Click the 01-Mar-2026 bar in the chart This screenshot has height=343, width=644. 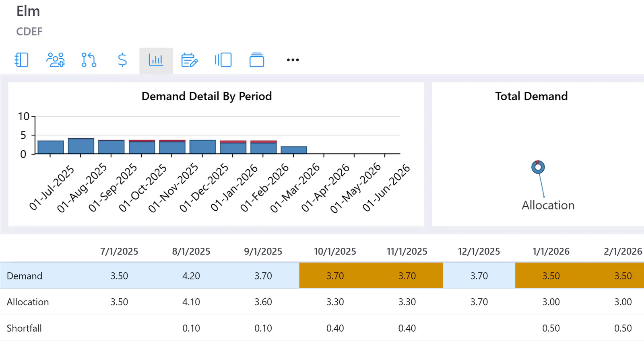click(294, 150)
